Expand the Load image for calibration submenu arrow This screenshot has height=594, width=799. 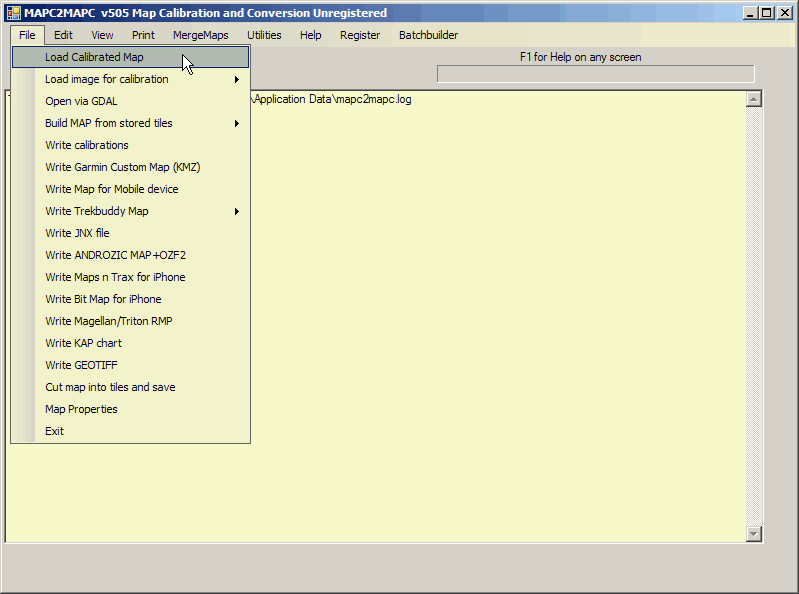[236, 79]
